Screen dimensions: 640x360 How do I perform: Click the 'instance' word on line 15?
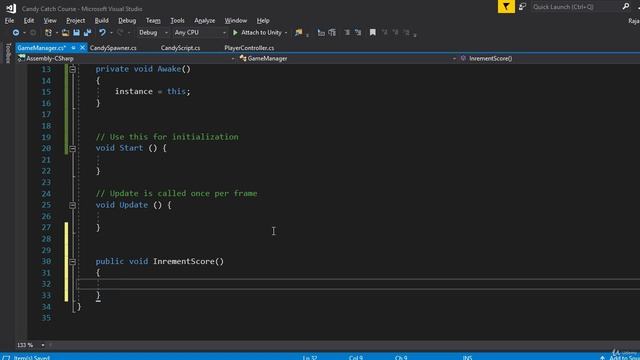click(133, 91)
